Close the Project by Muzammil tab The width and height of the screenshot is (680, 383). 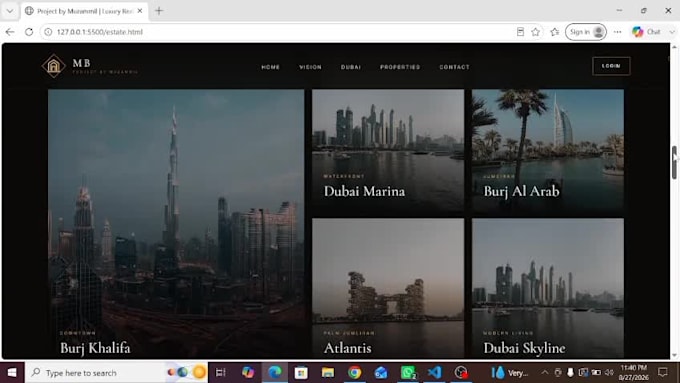(x=140, y=11)
